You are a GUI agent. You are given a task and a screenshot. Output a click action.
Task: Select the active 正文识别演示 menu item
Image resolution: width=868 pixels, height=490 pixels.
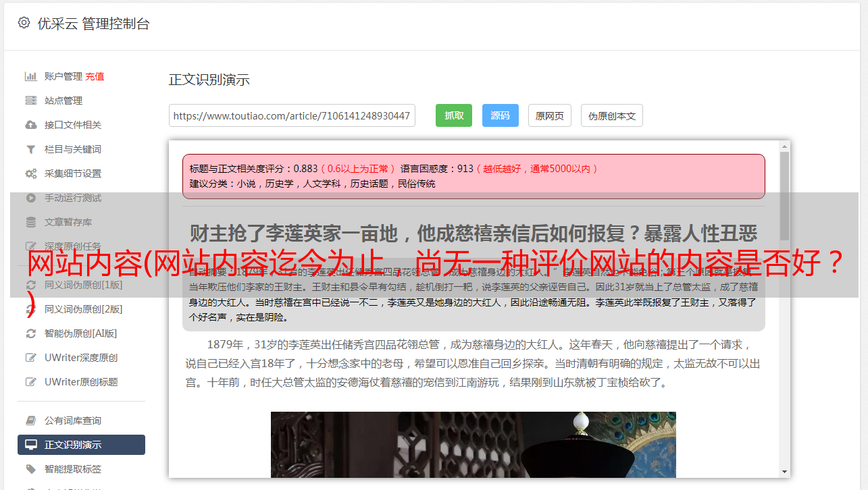[x=81, y=445]
